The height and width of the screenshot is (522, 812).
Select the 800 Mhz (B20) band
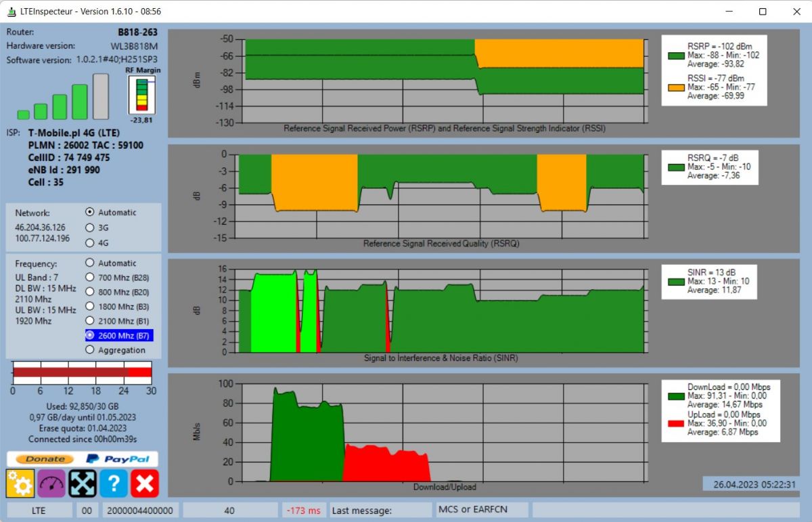click(x=90, y=292)
